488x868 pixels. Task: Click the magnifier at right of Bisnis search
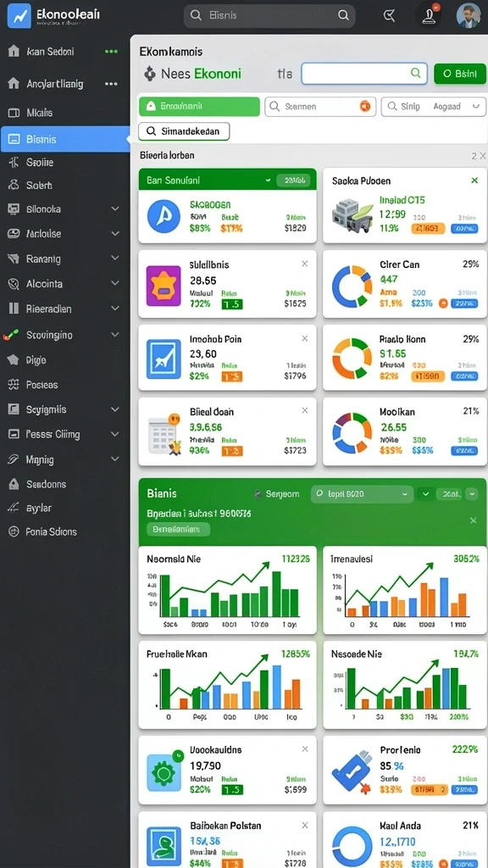343,15
